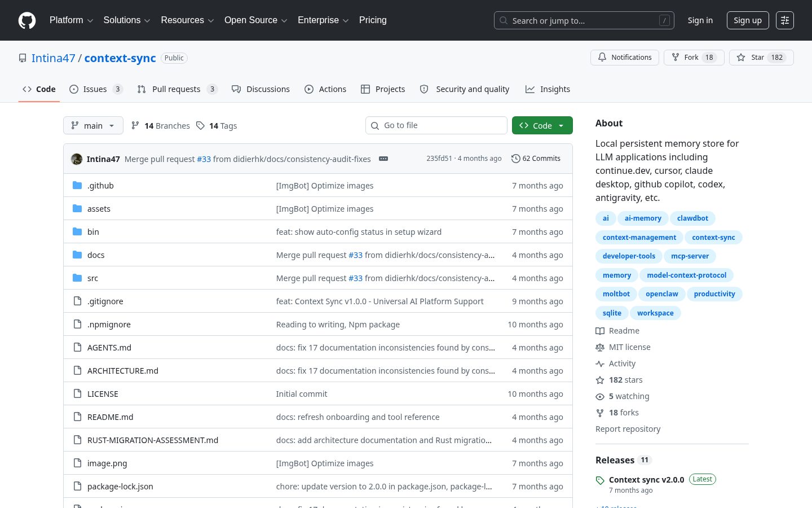Switch to the Issues tab
Viewport: 812px width, 508px height.
[x=96, y=89]
